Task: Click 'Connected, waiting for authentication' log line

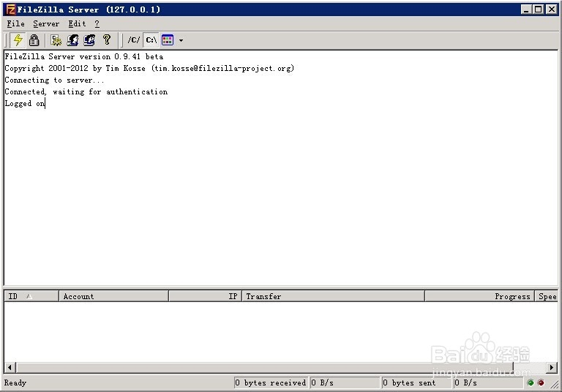Action: (x=86, y=91)
